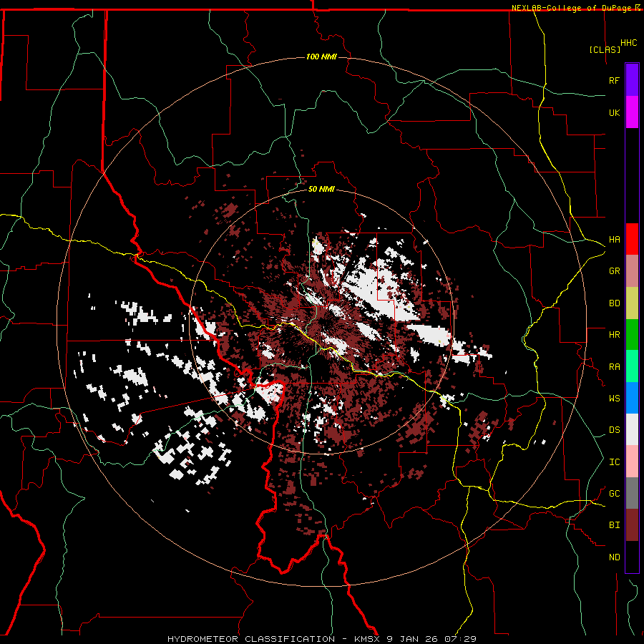The height and width of the screenshot is (644, 644).
Task: Click the RF legend label
Action: point(614,80)
